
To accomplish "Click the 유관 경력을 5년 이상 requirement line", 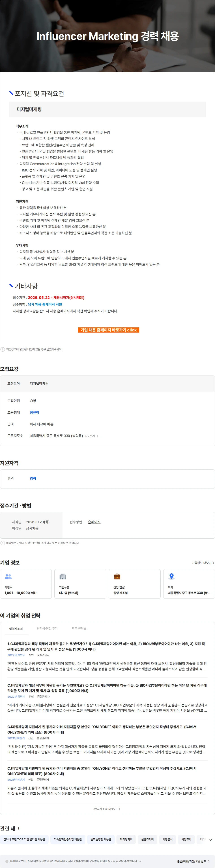I will (43, 208).
